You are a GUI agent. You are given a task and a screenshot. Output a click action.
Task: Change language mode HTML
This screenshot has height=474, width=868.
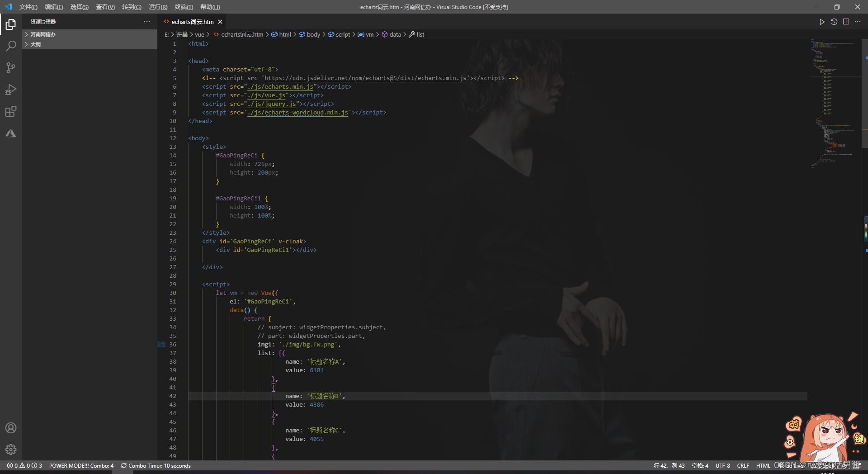763,465
